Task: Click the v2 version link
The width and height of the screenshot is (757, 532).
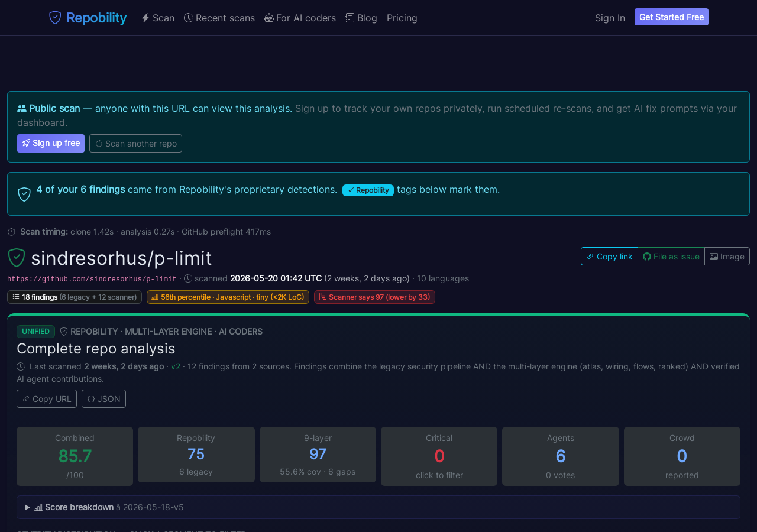Action: click(x=176, y=366)
